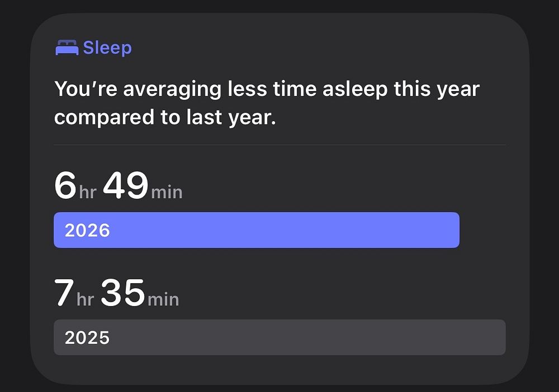Tap the '49' minutes number
This screenshot has width=559, height=392.
coord(125,185)
